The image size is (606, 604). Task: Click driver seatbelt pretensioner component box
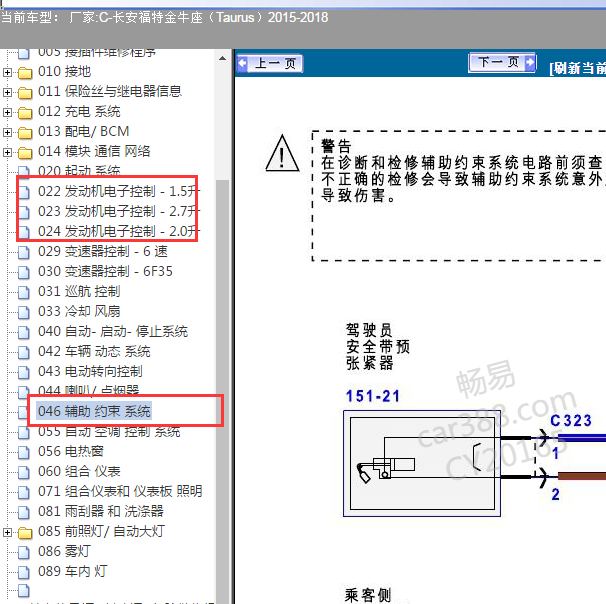click(422, 463)
